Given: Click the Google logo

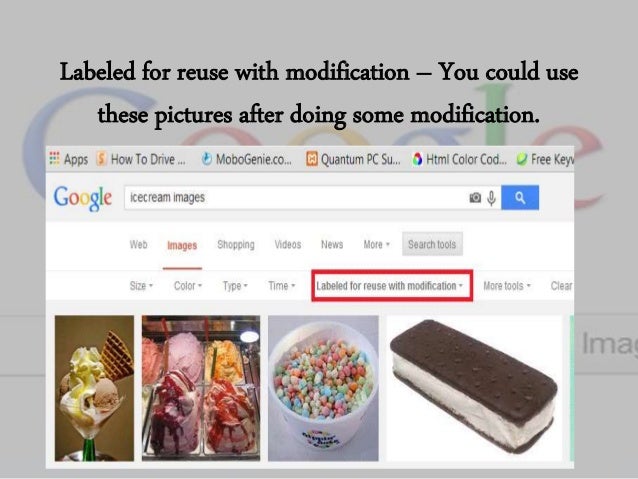Looking at the screenshot, I should pos(83,198).
